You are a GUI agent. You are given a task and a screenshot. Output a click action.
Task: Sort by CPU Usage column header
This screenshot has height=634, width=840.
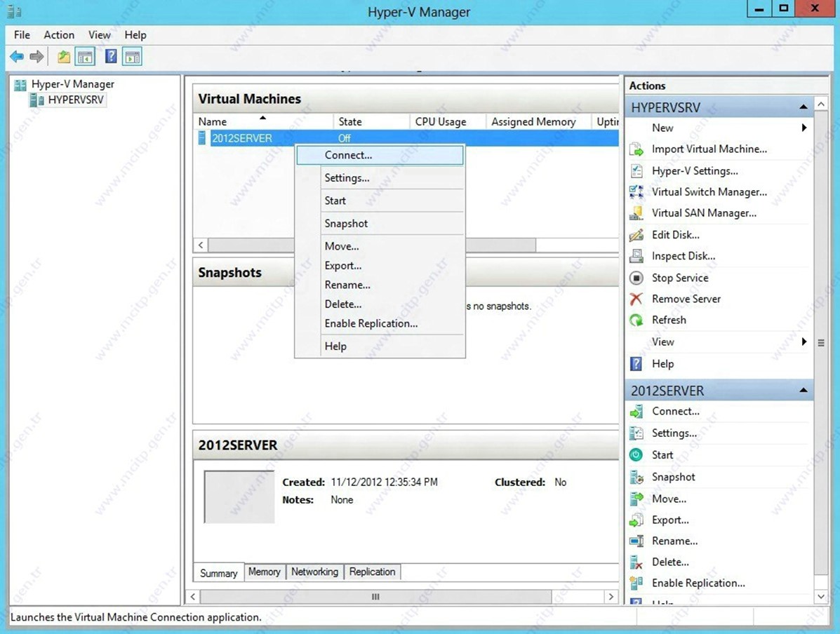pos(448,122)
